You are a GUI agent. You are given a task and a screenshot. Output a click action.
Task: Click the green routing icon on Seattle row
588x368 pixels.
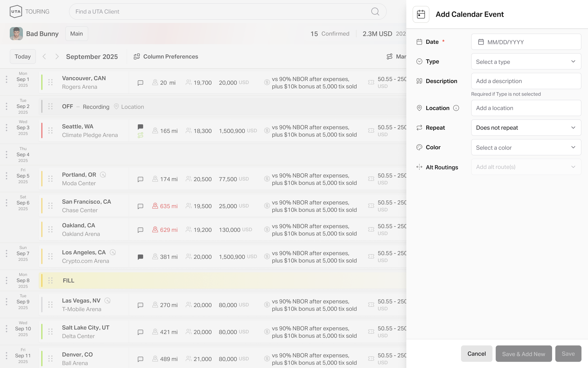[140, 135]
